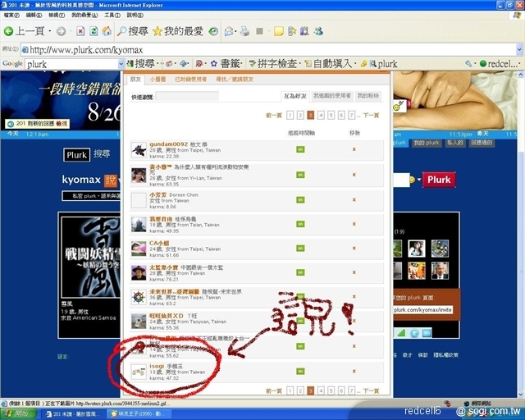Click the Home icon in IE toolbar
The image size is (525, 420).
click(107, 31)
